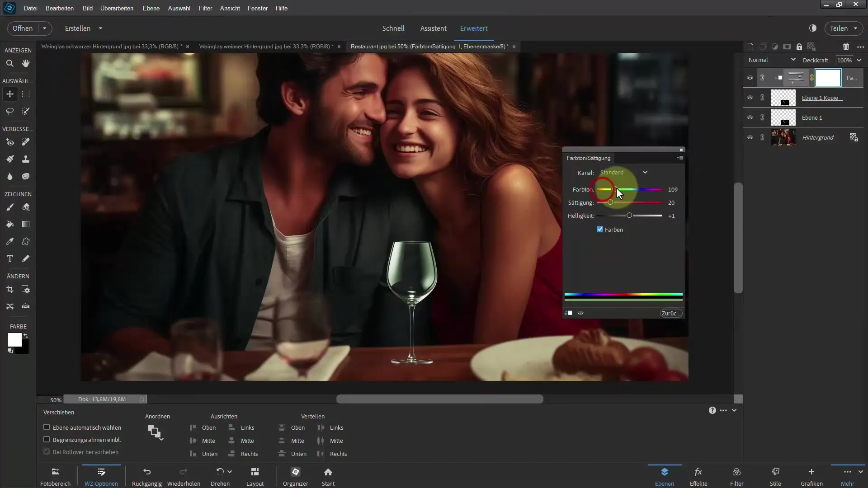Screen dimensions: 868x488
Task: Toggle adjustment visibility eye in Farbton/Sättigung panel
Action: click(580, 313)
